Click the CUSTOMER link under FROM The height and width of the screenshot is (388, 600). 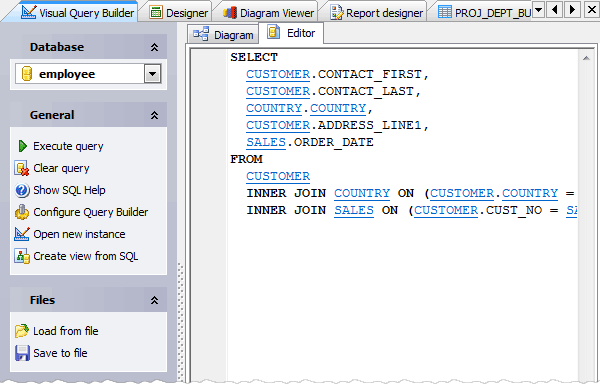click(x=278, y=176)
